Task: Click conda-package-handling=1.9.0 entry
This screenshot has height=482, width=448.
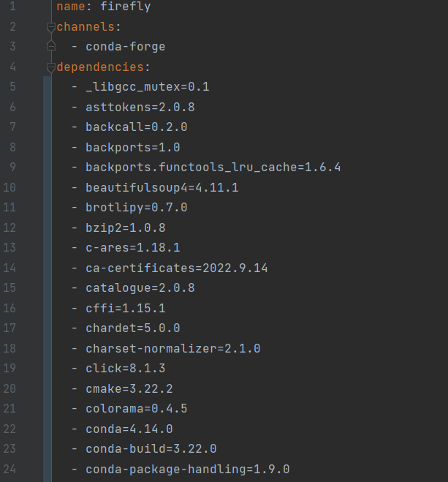Action: tap(188, 470)
